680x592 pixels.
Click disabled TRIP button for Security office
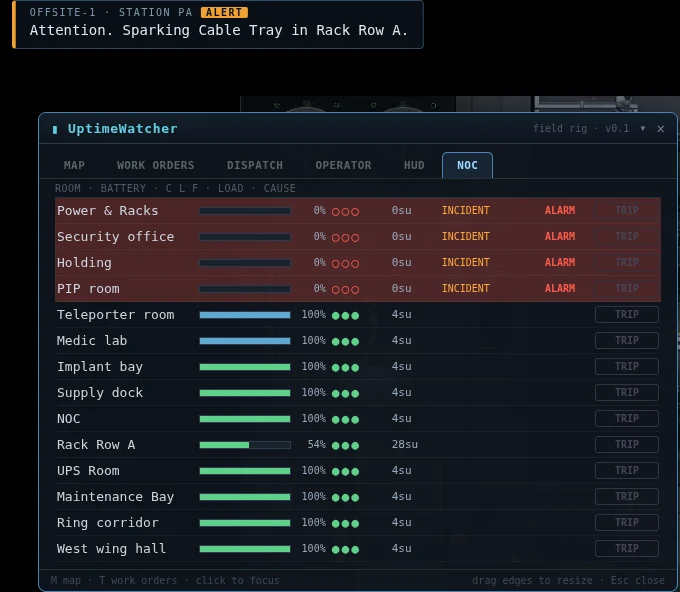[627, 236]
